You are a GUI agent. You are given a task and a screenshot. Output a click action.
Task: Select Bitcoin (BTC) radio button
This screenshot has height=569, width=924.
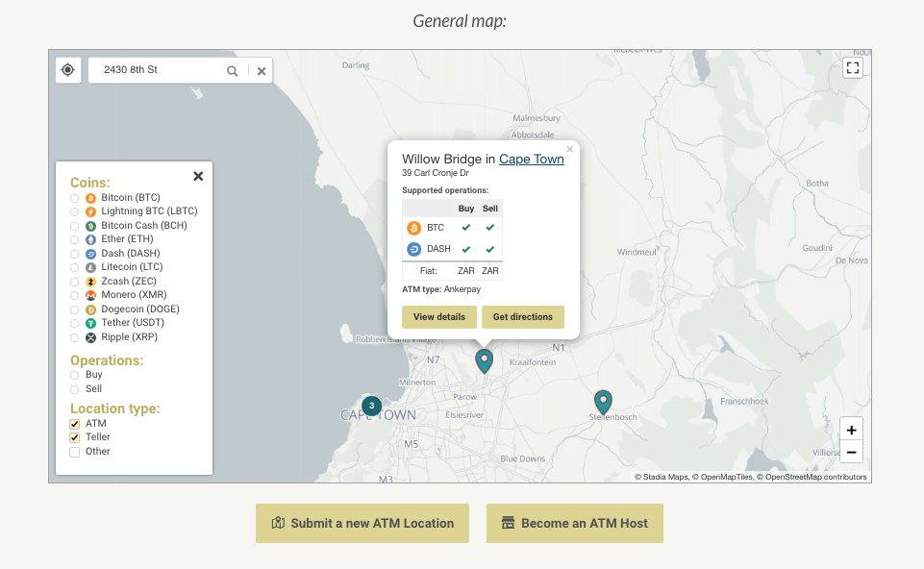pos(74,199)
